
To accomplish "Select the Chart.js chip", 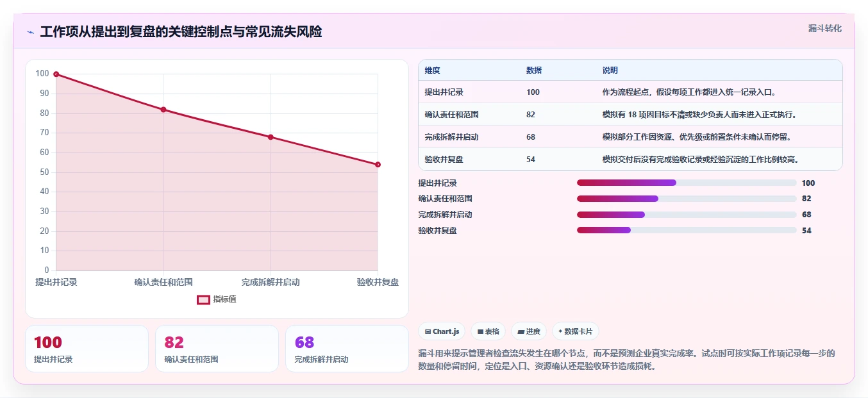I will pyautogui.click(x=442, y=331).
